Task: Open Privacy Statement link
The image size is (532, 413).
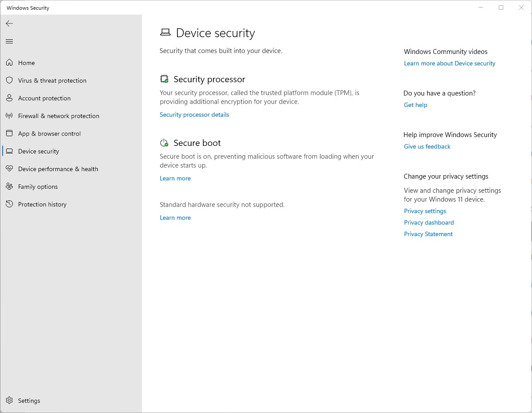Action: pyautogui.click(x=428, y=234)
